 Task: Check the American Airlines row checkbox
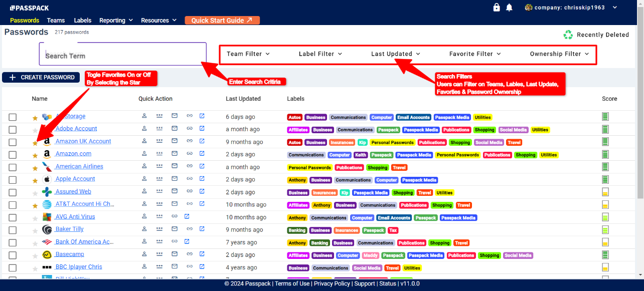point(13,167)
